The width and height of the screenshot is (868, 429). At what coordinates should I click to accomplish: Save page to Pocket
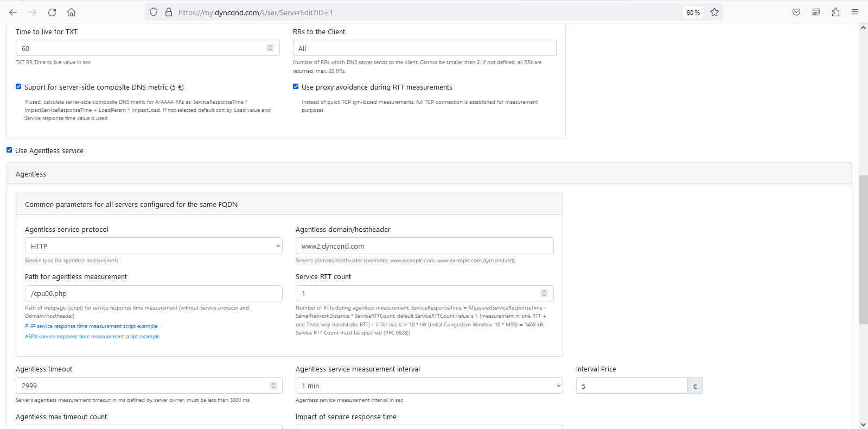pyautogui.click(x=796, y=12)
